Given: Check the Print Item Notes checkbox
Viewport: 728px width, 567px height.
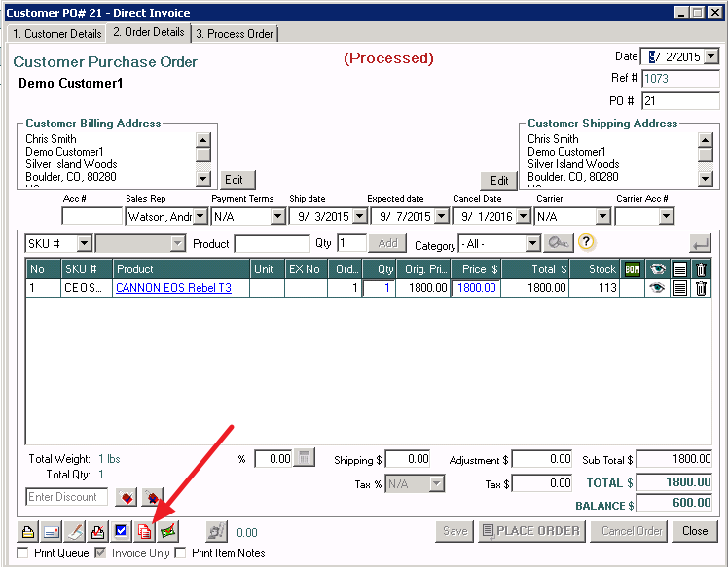Looking at the screenshot, I should pos(180,553).
